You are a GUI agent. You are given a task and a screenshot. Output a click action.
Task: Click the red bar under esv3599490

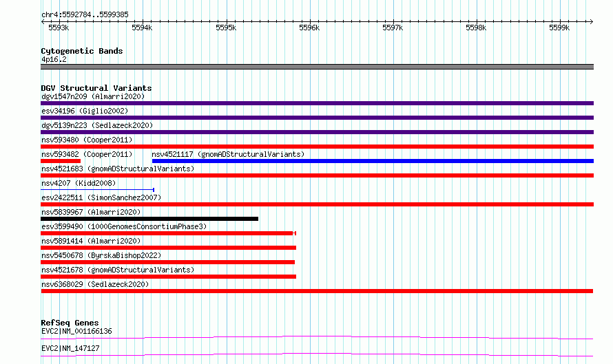pyautogui.click(x=168, y=233)
